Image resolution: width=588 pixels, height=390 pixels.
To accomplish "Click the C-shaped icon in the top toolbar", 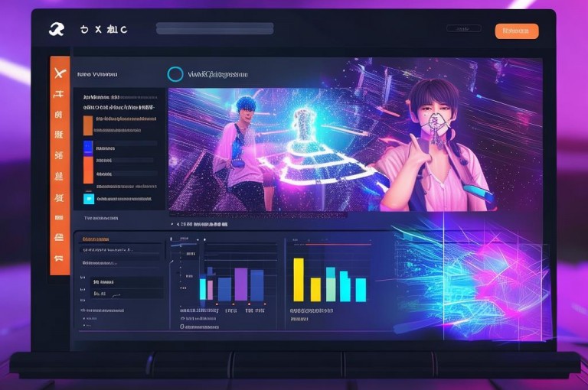I will coord(124,29).
